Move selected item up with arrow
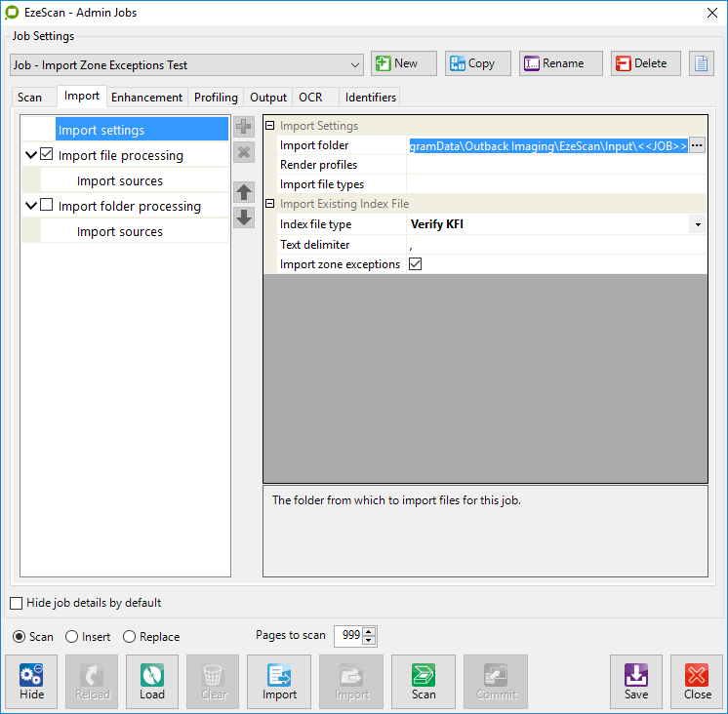The height and width of the screenshot is (714, 728). 244,192
